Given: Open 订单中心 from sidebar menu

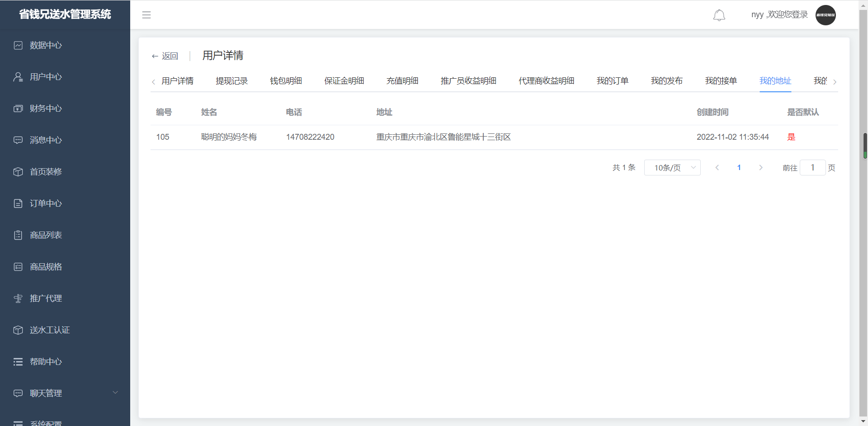Looking at the screenshot, I should click(46, 204).
